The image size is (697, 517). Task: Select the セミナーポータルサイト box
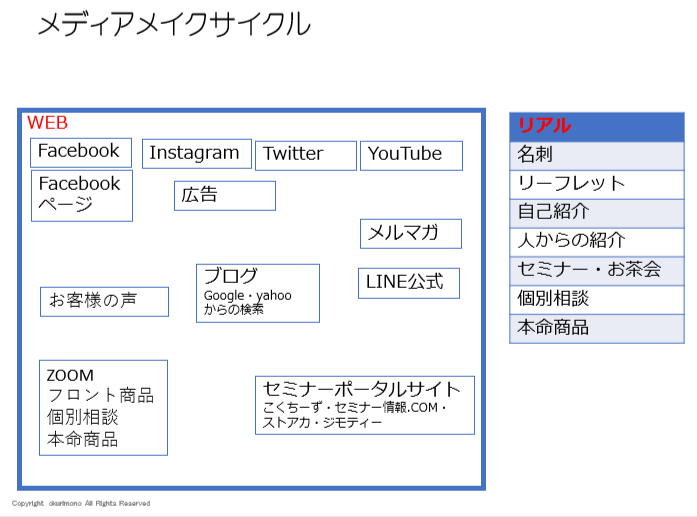click(364, 405)
